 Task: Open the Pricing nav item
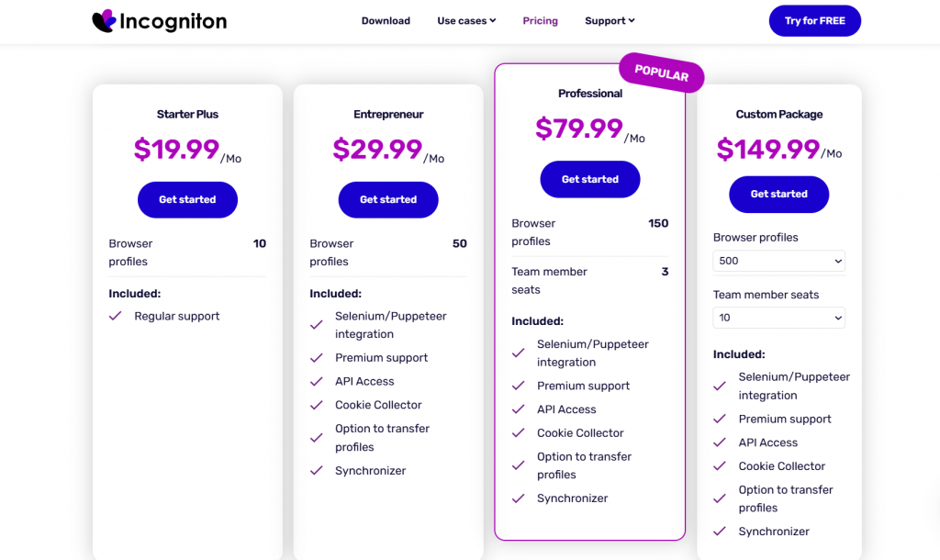pyautogui.click(x=540, y=21)
